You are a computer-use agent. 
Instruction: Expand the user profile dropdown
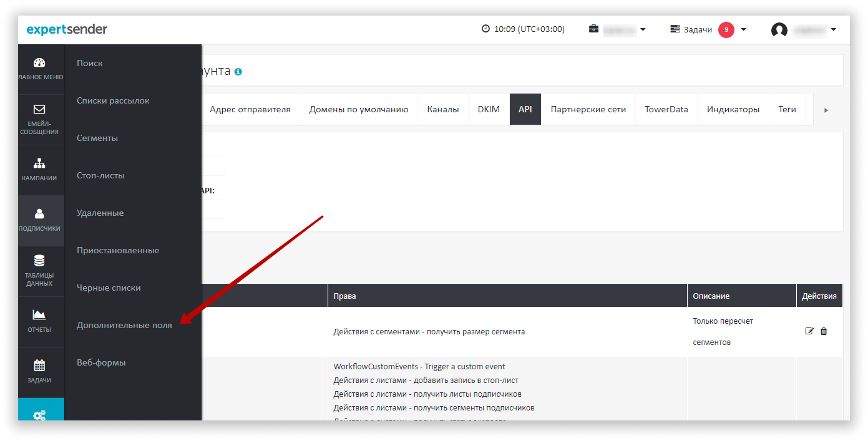coord(804,29)
